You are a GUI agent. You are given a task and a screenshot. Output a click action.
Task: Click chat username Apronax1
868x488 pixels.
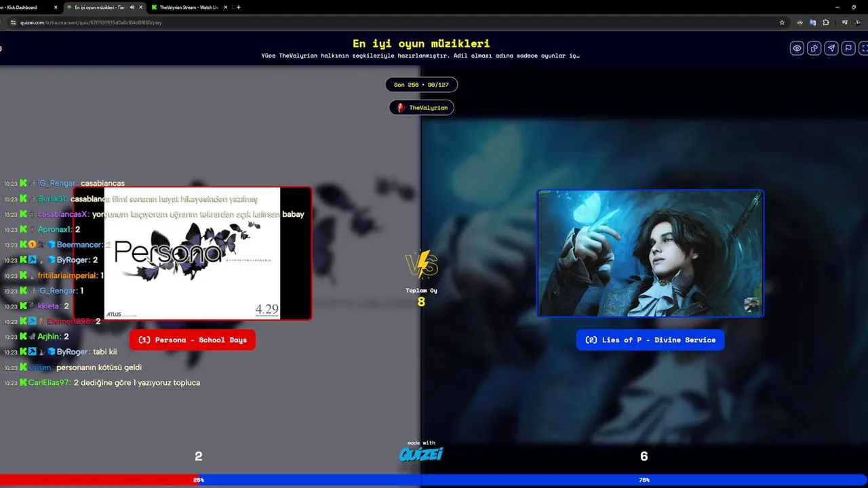click(54, 230)
